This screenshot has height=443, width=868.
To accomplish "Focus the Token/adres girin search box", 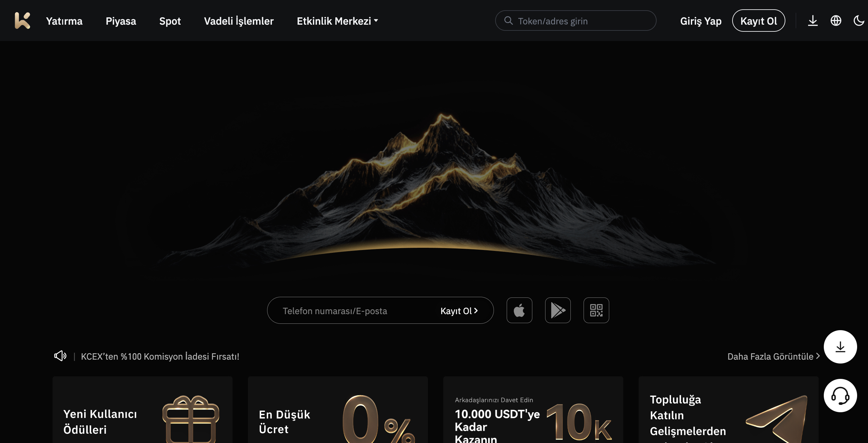I will pos(575,21).
